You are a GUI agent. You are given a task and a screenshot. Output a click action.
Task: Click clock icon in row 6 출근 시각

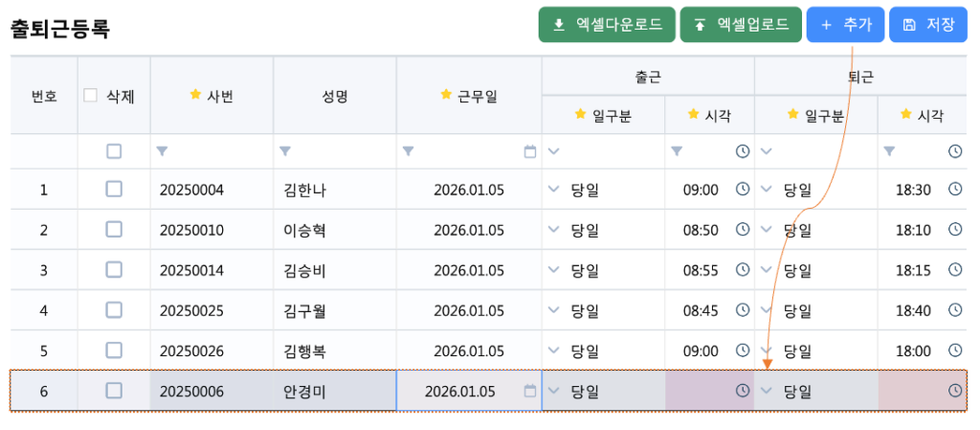tap(743, 391)
